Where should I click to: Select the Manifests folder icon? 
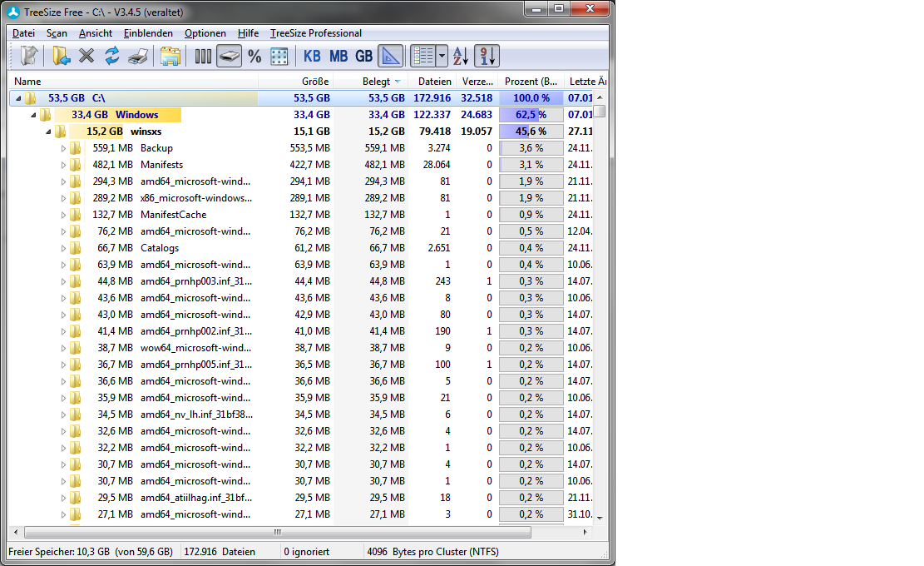pos(76,165)
